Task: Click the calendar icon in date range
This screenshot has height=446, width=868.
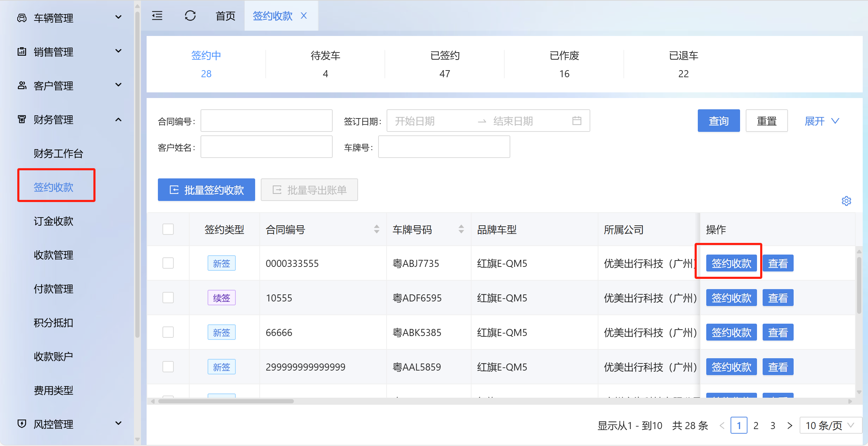Action: 577,121
